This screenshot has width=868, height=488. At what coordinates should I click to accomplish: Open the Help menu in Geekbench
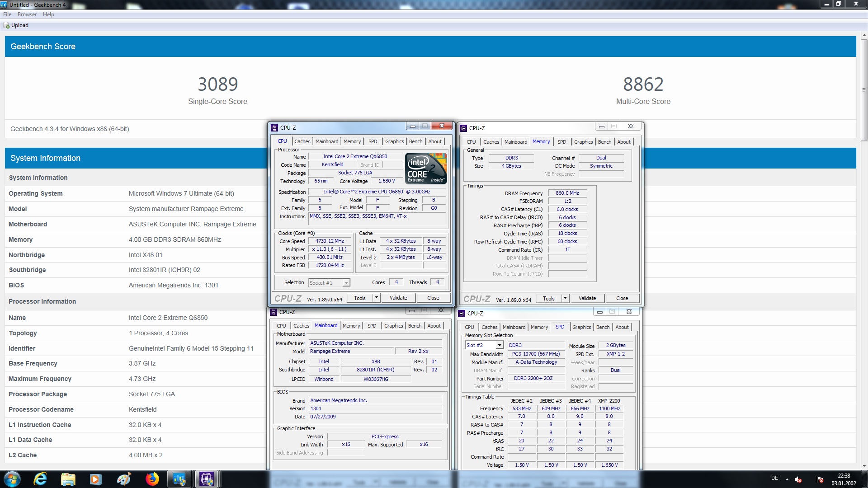[48, 14]
